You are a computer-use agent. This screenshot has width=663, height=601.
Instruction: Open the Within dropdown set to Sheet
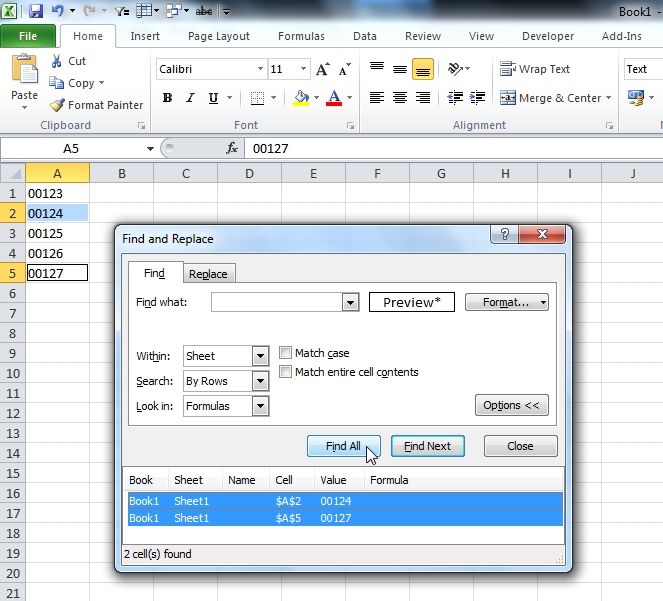(x=260, y=356)
